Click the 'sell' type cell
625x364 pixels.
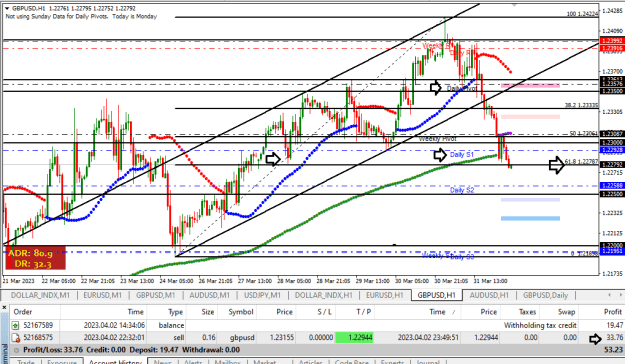pos(179,338)
